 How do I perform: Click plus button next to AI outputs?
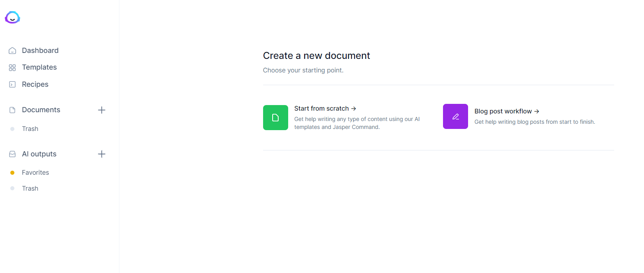click(x=101, y=154)
